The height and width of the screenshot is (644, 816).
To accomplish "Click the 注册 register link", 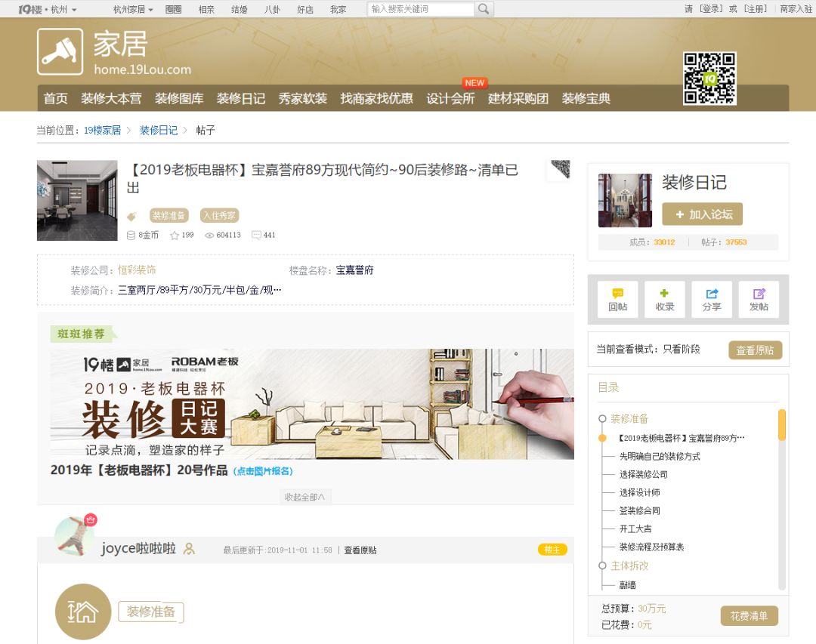I will 755,9.
